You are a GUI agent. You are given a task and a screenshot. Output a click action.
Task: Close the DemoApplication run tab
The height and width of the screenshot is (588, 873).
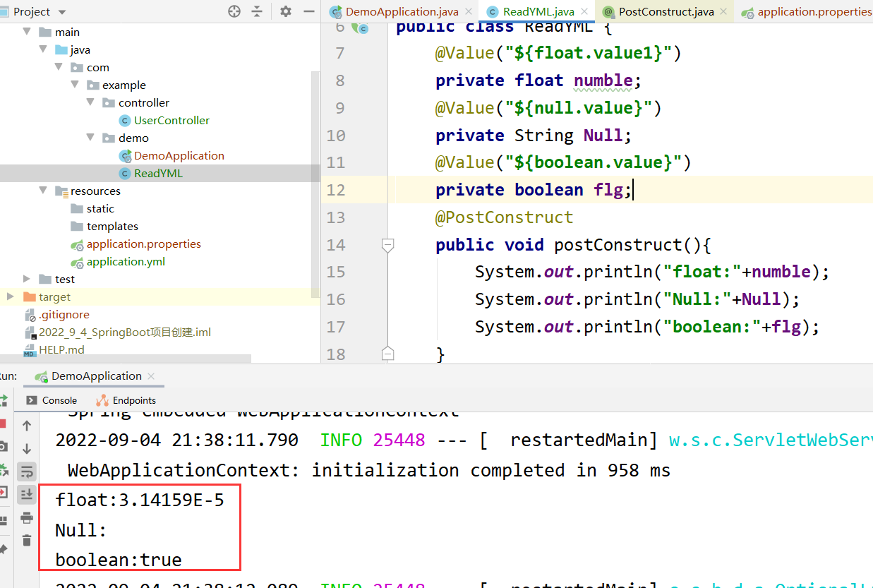point(152,377)
